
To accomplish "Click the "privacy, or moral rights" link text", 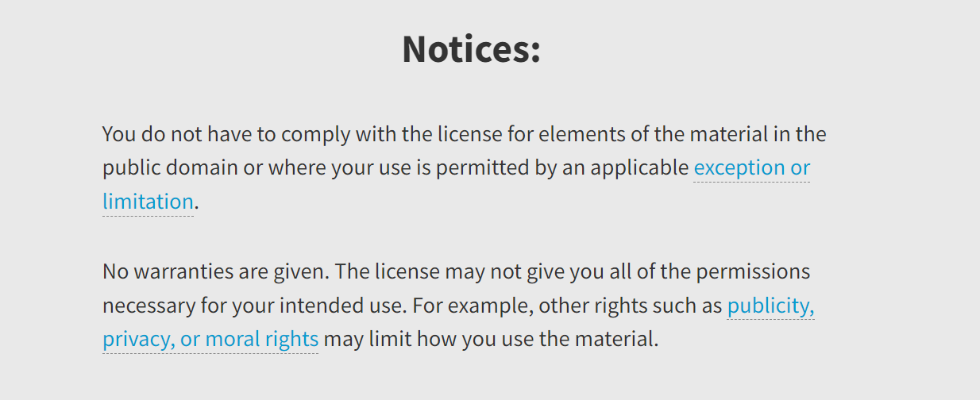I will pos(210,340).
